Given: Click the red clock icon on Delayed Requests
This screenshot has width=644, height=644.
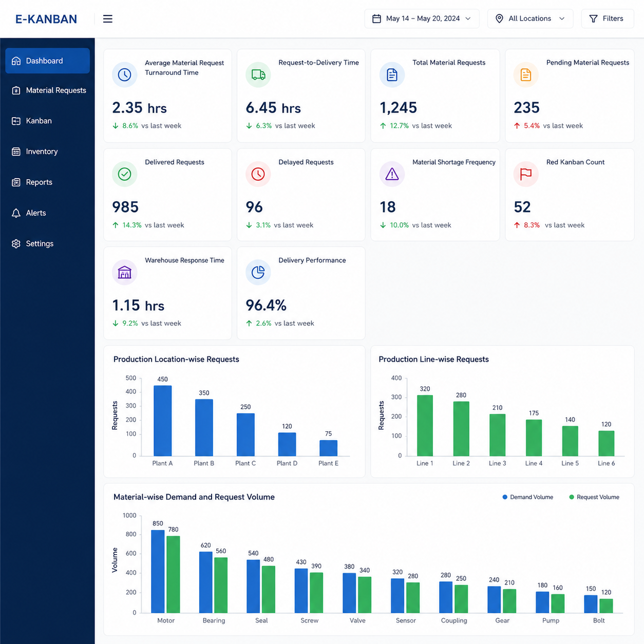Looking at the screenshot, I should (258, 174).
